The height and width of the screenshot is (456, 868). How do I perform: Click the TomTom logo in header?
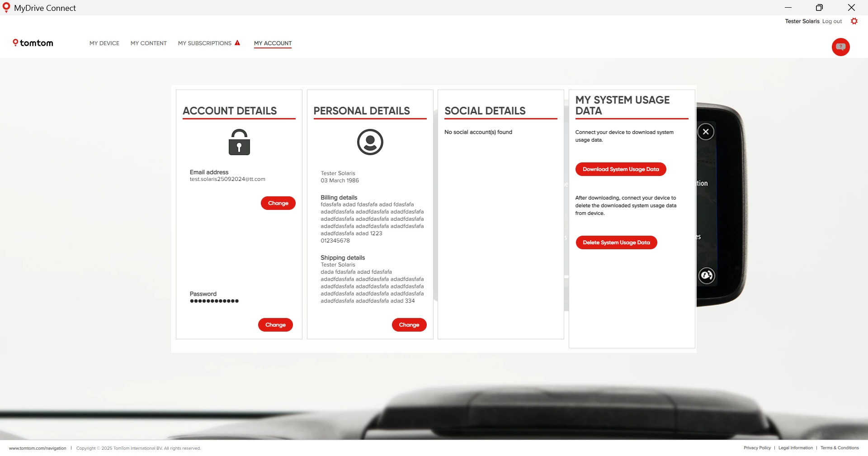(x=33, y=43)
